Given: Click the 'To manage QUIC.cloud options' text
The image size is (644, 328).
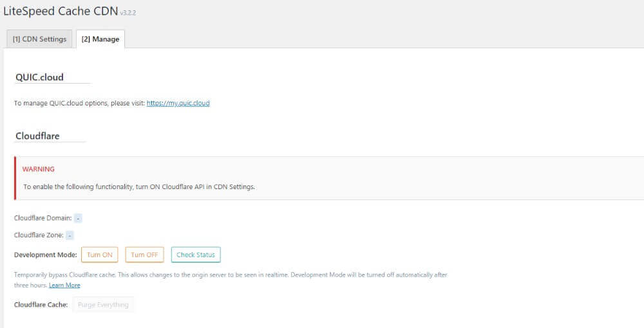Looking at the screenshot, I should 79,104.
